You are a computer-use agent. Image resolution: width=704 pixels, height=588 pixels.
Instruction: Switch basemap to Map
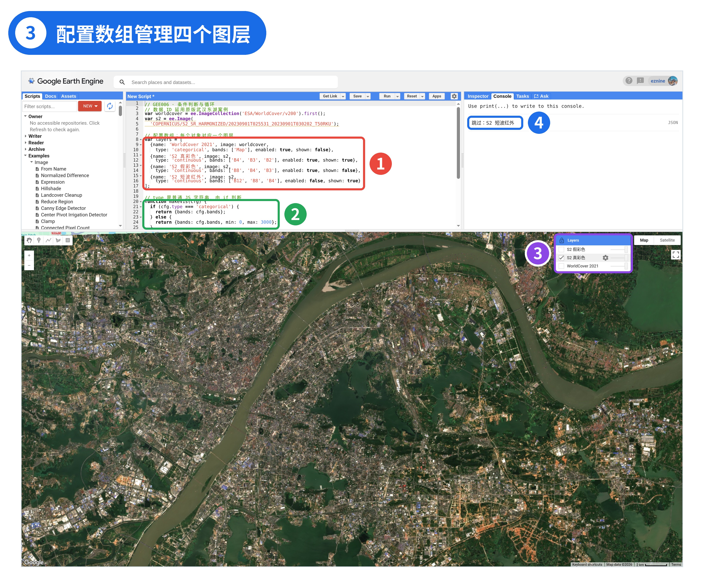(644, 240)
